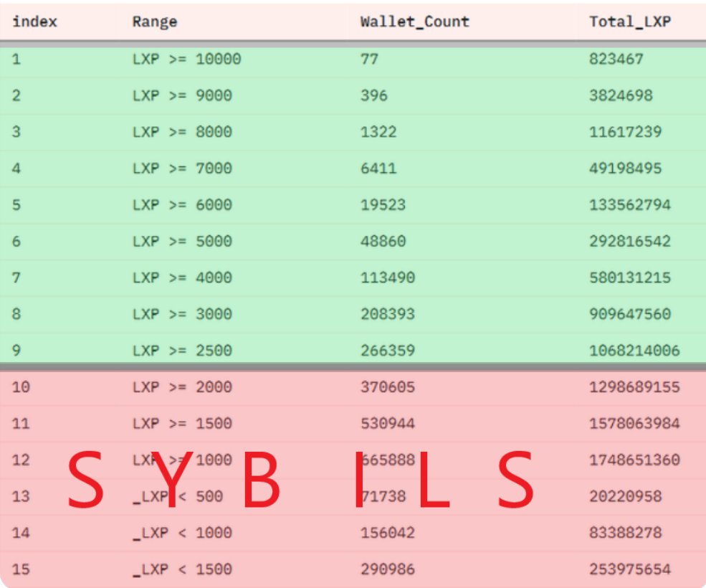Select the '_LXP < 1000' range cell
Image resolution: width=706 pixels, height=588 pixels.
(x=182, y=533)
